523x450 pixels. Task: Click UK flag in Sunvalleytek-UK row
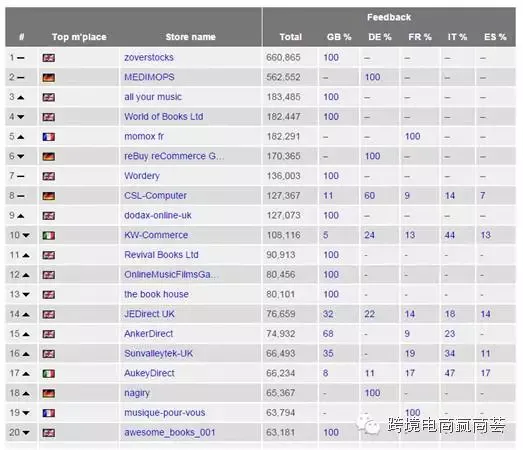[x=49, y=353]
